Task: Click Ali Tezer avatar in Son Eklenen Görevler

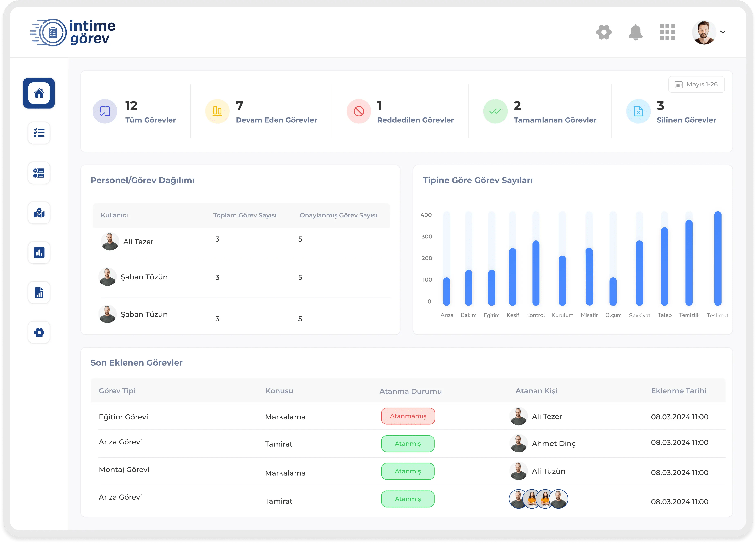Action: point(518,416)
